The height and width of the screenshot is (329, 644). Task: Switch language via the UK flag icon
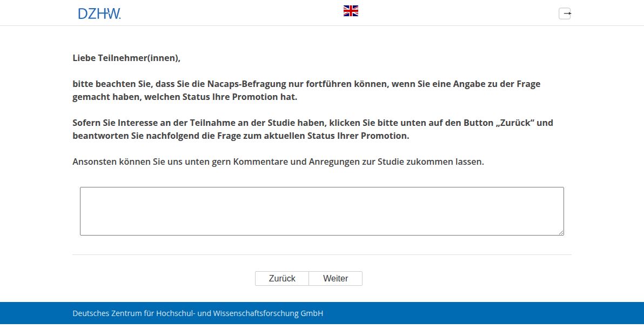(x=351, y=11)
